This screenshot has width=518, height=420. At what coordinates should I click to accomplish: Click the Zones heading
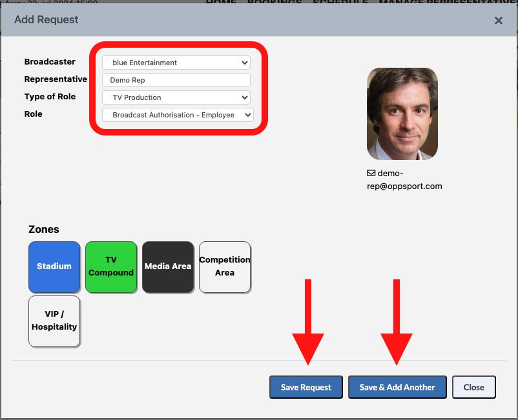44,229
